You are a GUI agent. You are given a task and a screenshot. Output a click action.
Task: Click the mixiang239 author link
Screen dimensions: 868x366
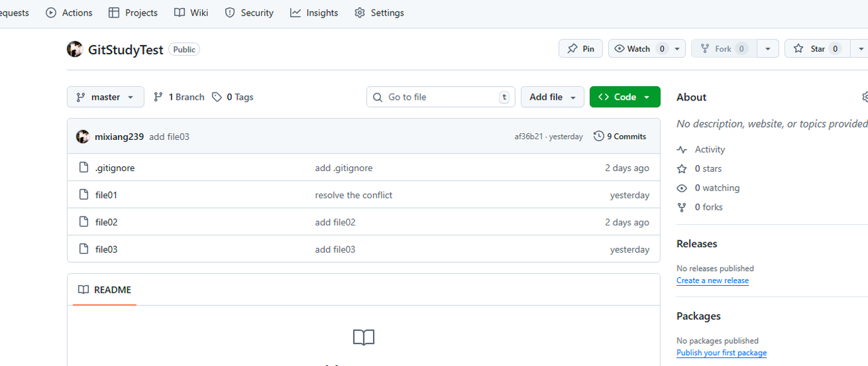[x=119, y=136]
